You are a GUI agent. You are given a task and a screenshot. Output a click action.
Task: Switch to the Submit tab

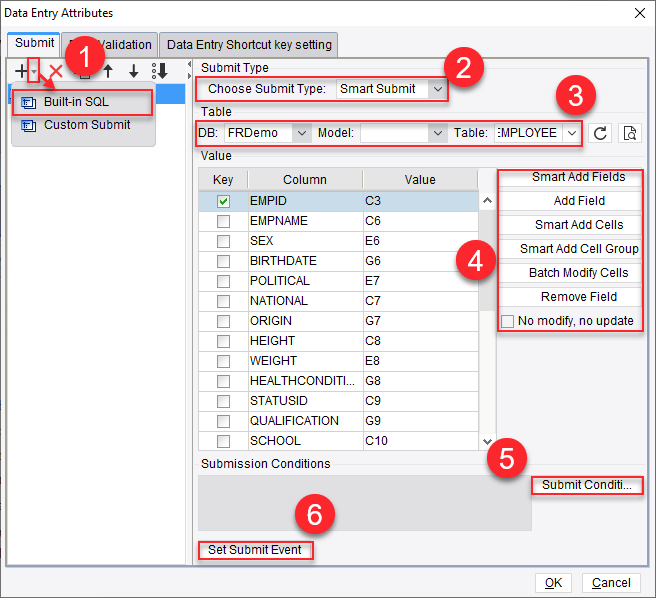[x=34, y=43]
